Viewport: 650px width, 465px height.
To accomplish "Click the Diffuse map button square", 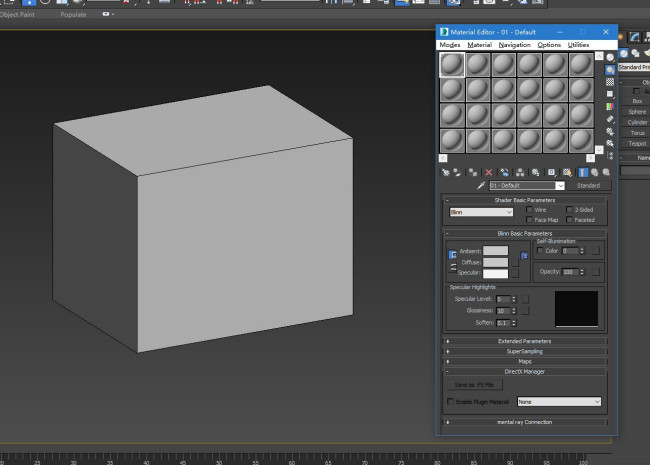I will pos(515,263).
